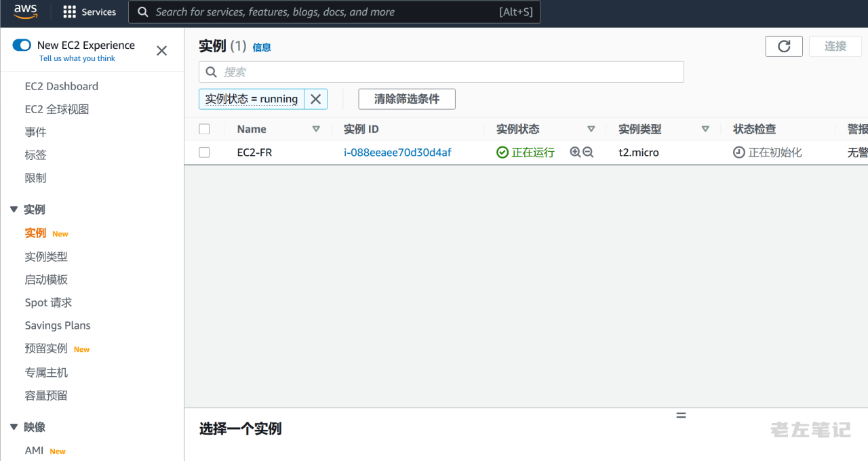Click the zoom-out filter icon beside running status
Viewport: 868px width, 461px height.
click(x=588, y=153)
